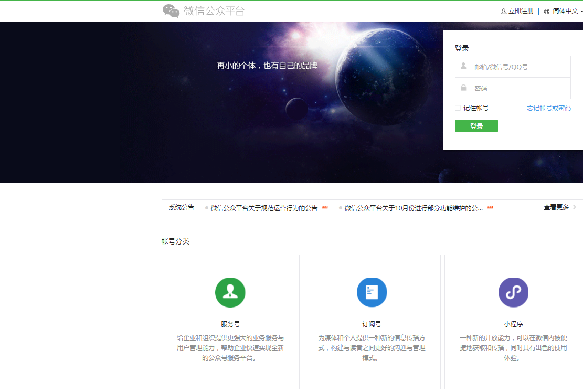
Task: Open announcement about 10月份进行部分功能维护
Action: click(x=414, y=208)
